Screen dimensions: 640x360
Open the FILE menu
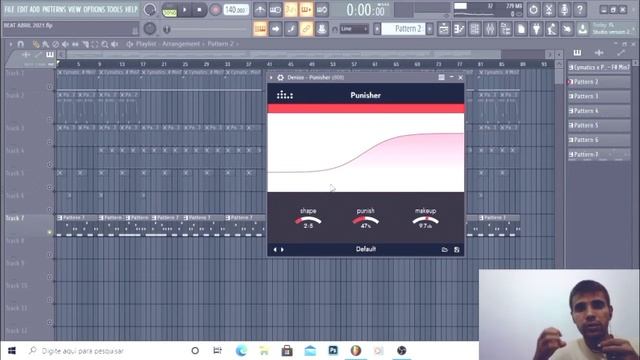coord(9,9)
